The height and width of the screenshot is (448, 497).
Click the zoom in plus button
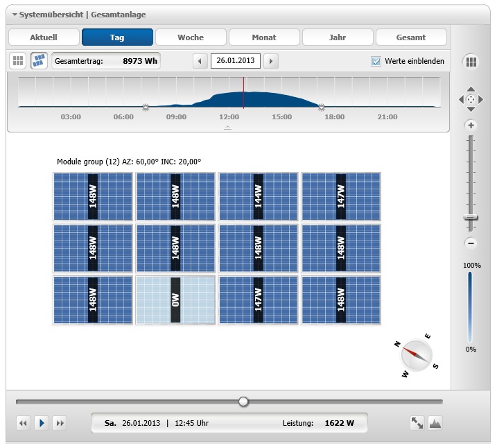471,126
